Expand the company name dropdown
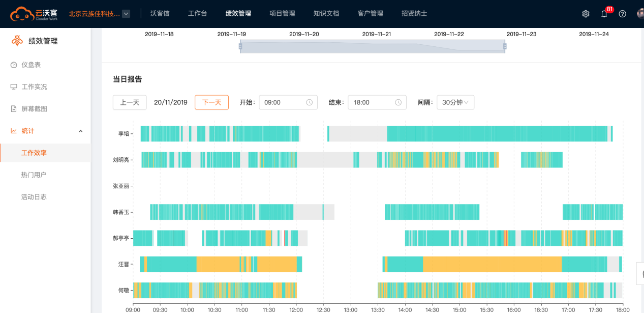This screenshot has width=644, height=313. tap(126, 14)
